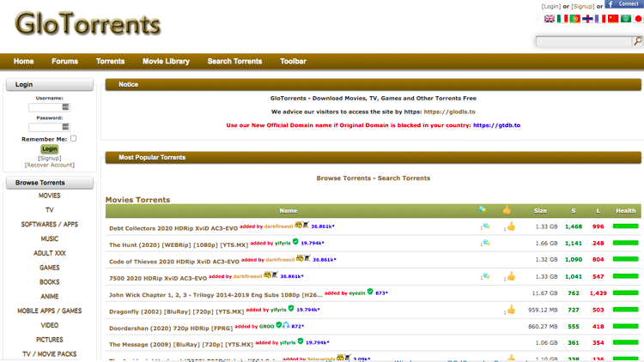Open comments for The Hunt (2020)
Image resolution: width=644 pixels, height=362 pixels.
tap(486, 243)
